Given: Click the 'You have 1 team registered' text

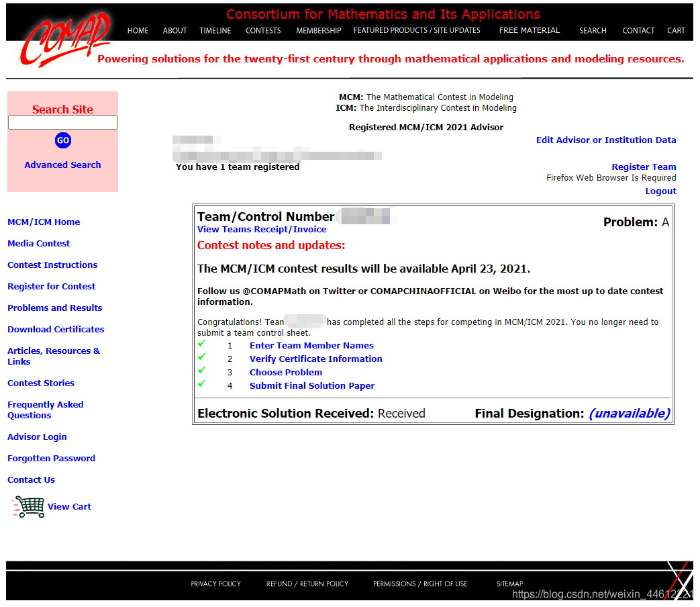Looking at the screenshot, I should coord(238,167).
